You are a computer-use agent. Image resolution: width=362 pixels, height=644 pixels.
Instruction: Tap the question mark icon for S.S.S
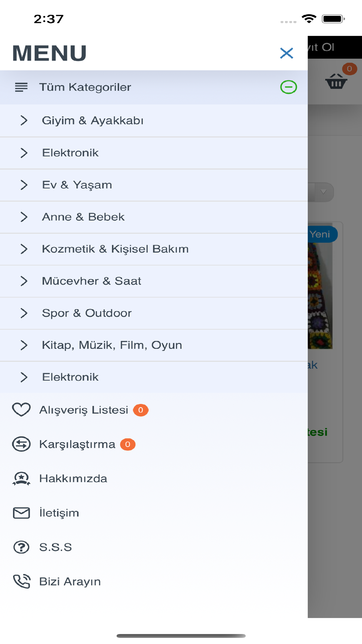coord(21,547)
